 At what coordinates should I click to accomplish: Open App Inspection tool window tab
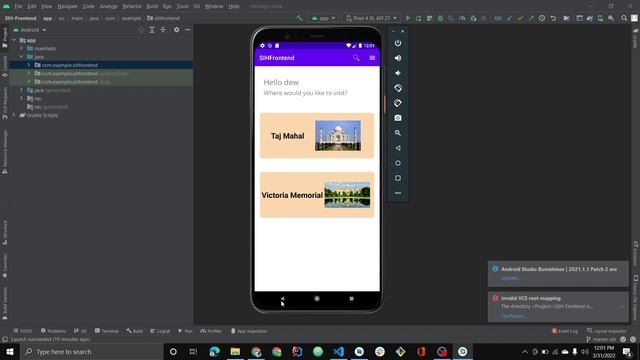pos(249,331)
